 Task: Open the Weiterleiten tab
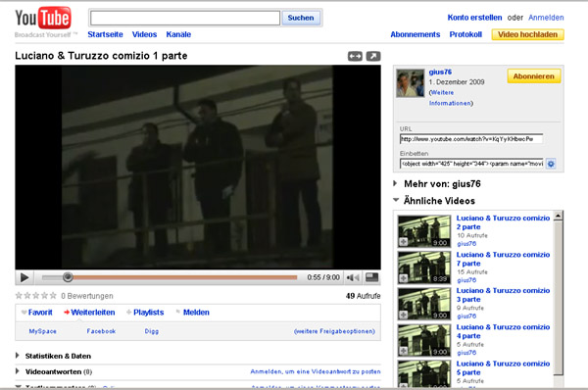[x=89, y=313]
